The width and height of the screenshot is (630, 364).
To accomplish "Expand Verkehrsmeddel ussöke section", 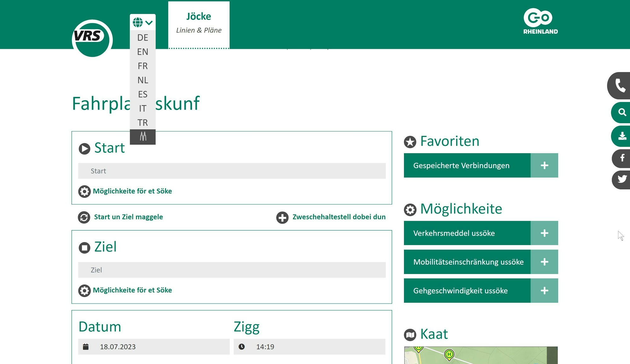I will coord(544,233).
